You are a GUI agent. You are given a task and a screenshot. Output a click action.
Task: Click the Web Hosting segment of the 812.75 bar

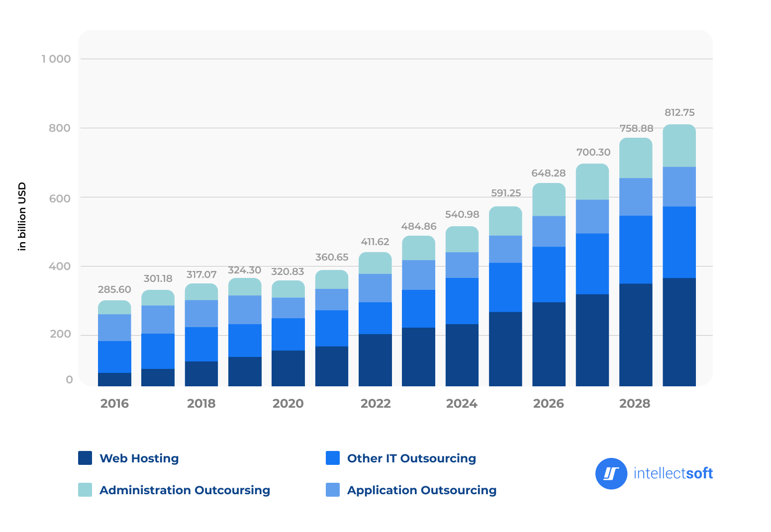[679, 332]
